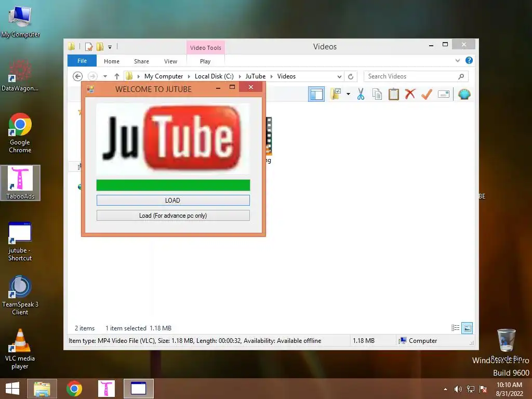Expand the arrow after JuTube breadcrumb

coord(271,76)
